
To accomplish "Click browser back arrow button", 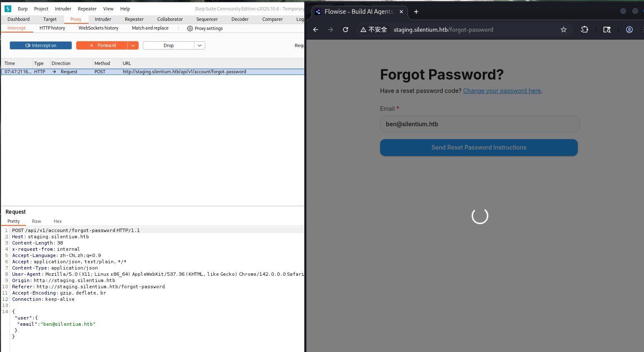I will tap(316, 30).
